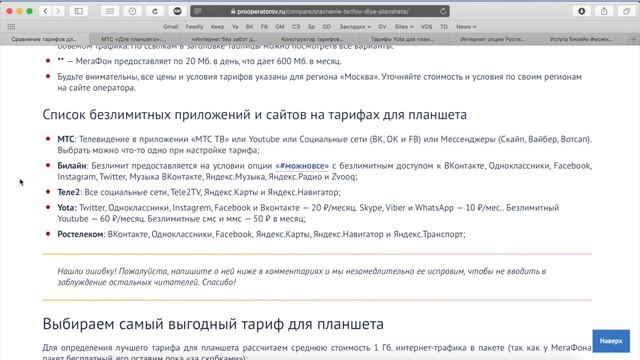The image size is (640, 360).
Task: Open the Gmail bookmark
Action: [171, 27]
